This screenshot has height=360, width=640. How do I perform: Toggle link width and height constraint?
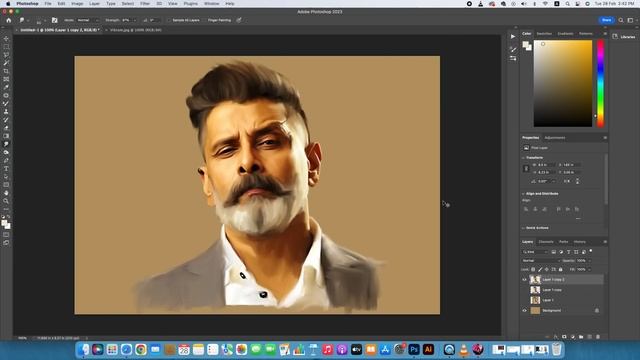tap(526, 169)
